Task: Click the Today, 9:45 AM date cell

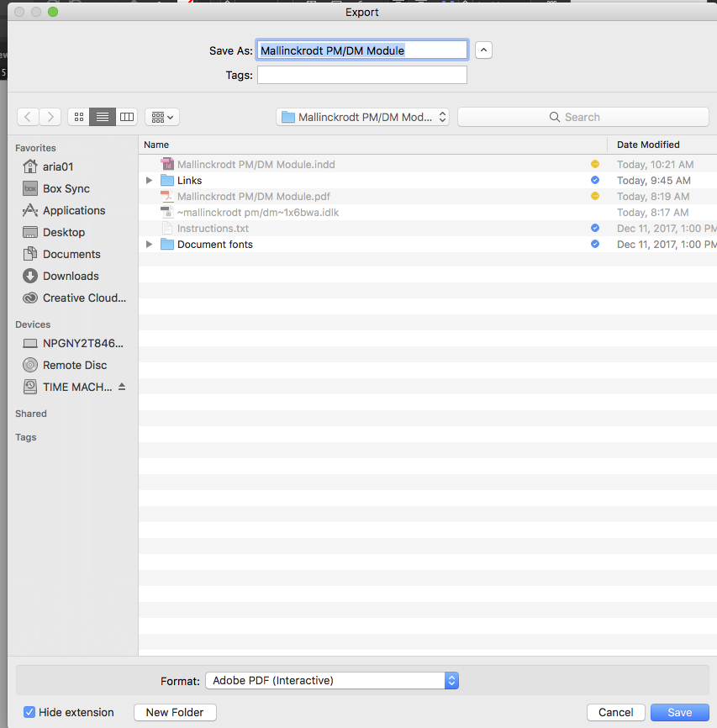Action: (x=654, y=180)
